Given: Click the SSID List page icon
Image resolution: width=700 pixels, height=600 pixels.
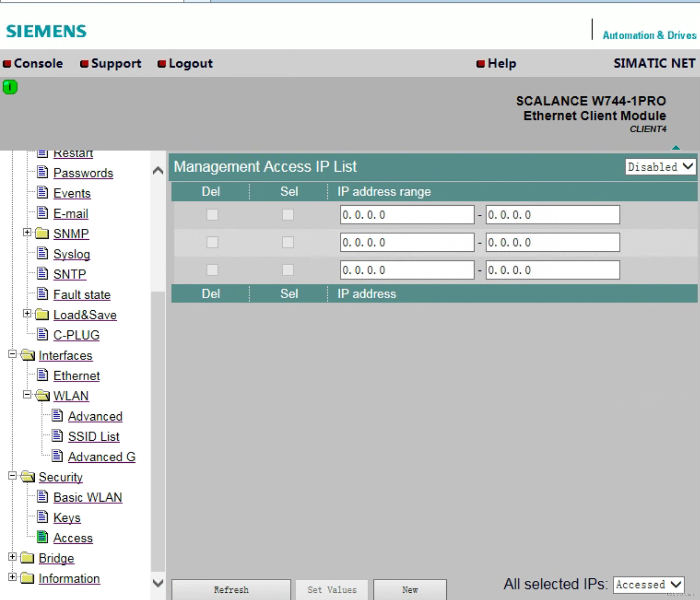Looking at the screenshot, I should 57,436.
